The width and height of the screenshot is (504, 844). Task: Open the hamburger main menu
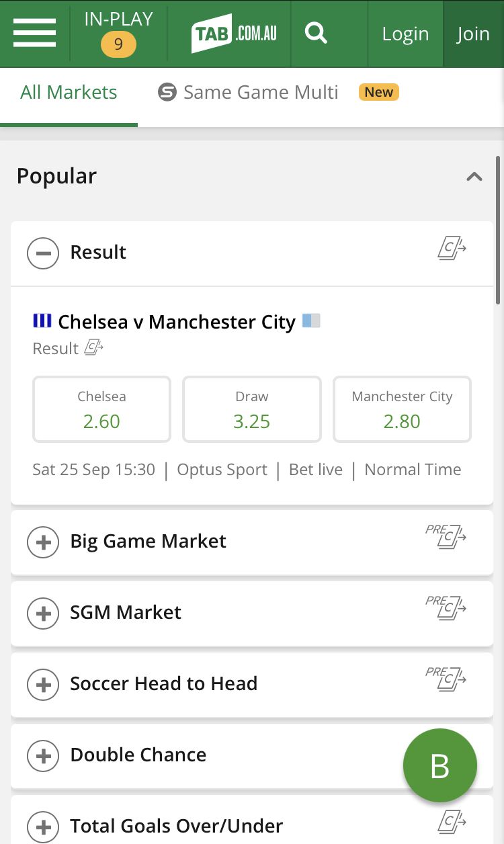[x=34, y=33]
